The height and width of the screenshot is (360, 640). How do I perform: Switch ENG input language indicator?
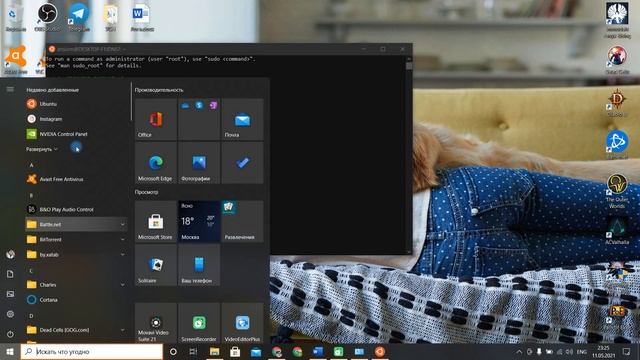pos(582,352)
